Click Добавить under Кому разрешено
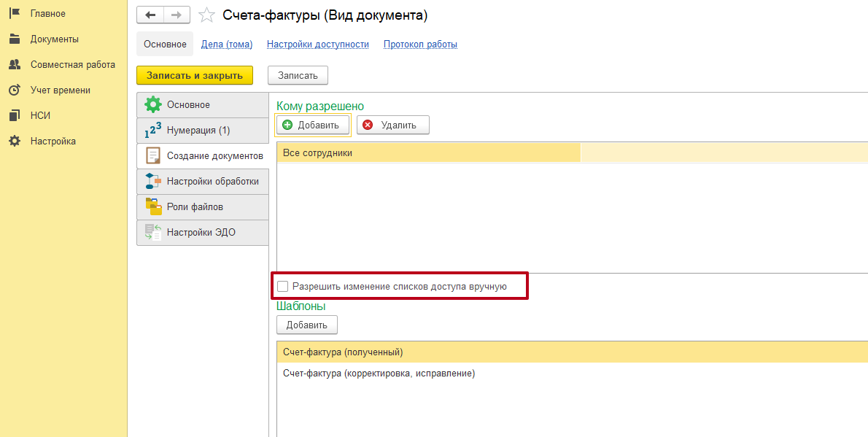This screenshot has height=437, width=868. (312, 125)
